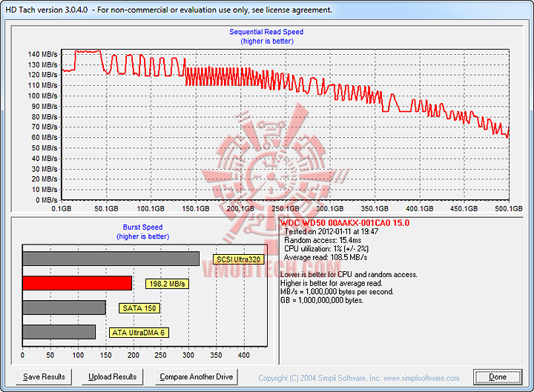Click the Save Results button
The height and width of the screenshot is (392, 534).
44,376
